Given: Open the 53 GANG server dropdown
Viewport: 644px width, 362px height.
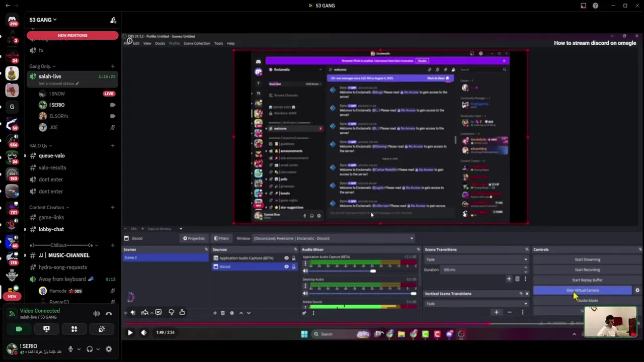Looking at the screenshot, I should coord(43,20).
